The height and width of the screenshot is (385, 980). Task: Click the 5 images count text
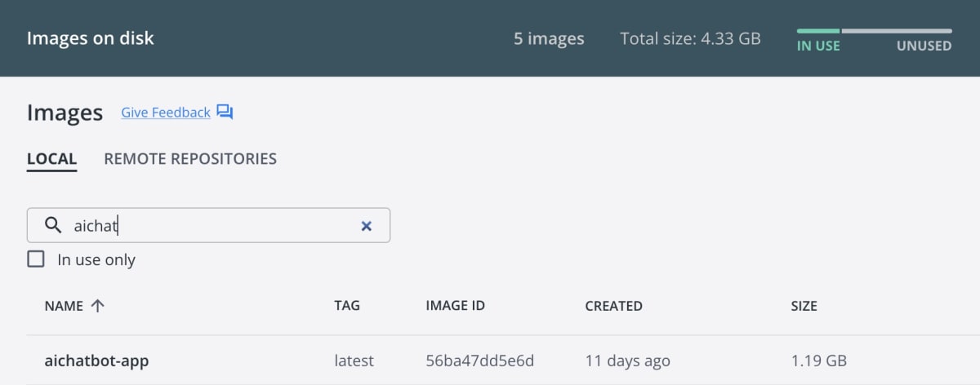tap(549, 38)
